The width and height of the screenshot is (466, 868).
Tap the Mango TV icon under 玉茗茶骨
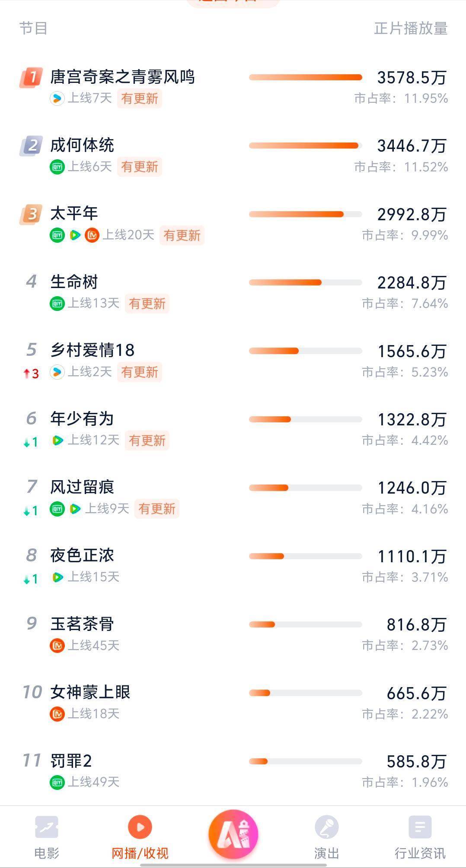point(57,646)
